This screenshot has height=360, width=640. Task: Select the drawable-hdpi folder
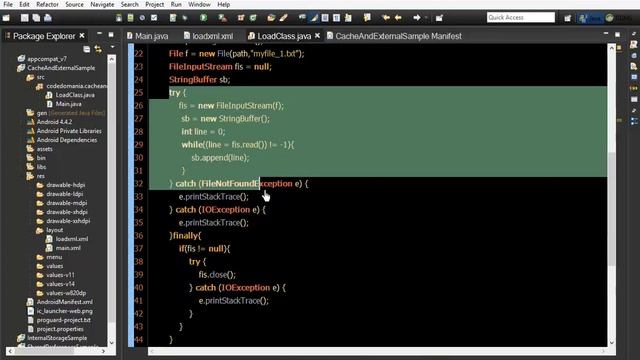[61, 184]
